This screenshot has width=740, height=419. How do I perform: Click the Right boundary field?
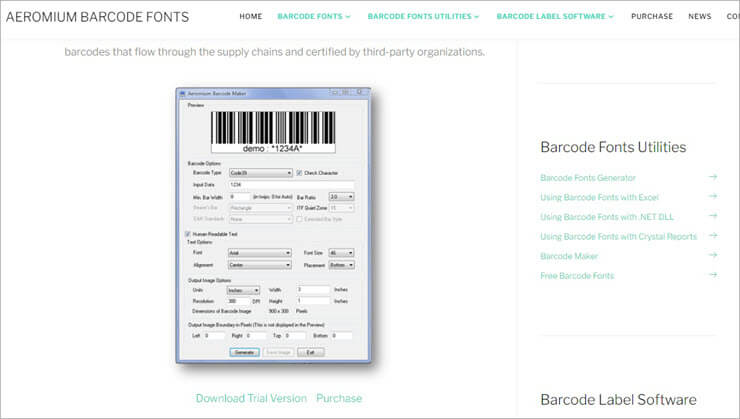256,335
